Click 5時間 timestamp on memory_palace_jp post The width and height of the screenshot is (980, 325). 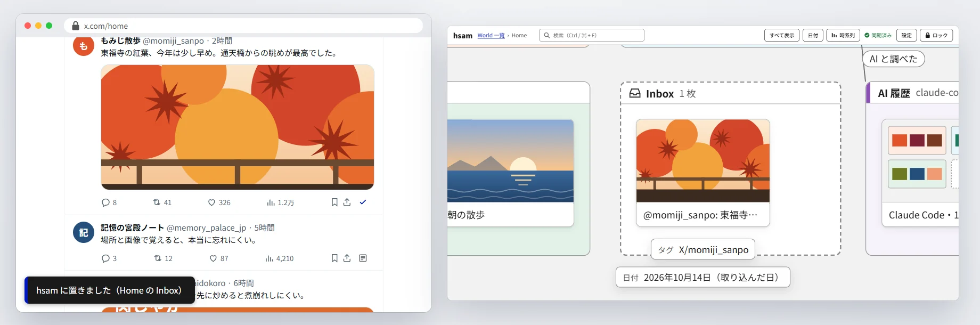[x=264, y=228]
